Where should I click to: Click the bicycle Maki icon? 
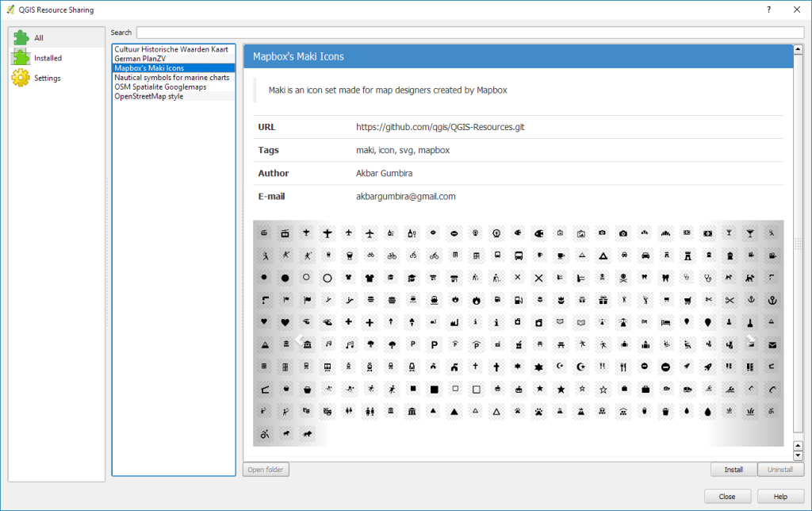click(390, 256)
